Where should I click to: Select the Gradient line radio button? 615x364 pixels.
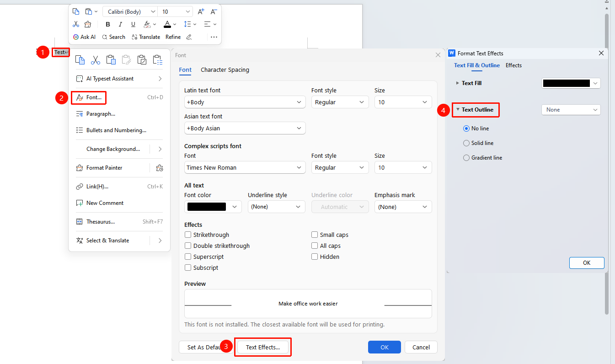(466, 158)
